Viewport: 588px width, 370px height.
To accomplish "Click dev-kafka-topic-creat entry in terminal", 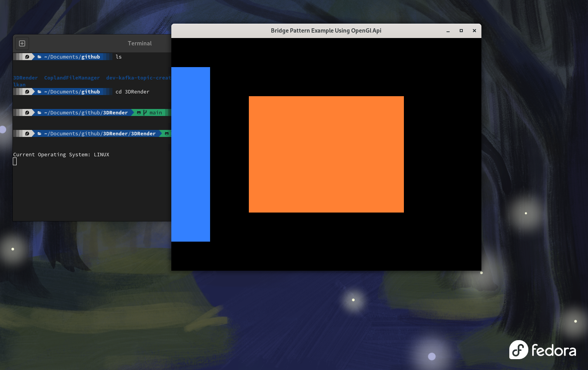I will [x=139, y=78].
